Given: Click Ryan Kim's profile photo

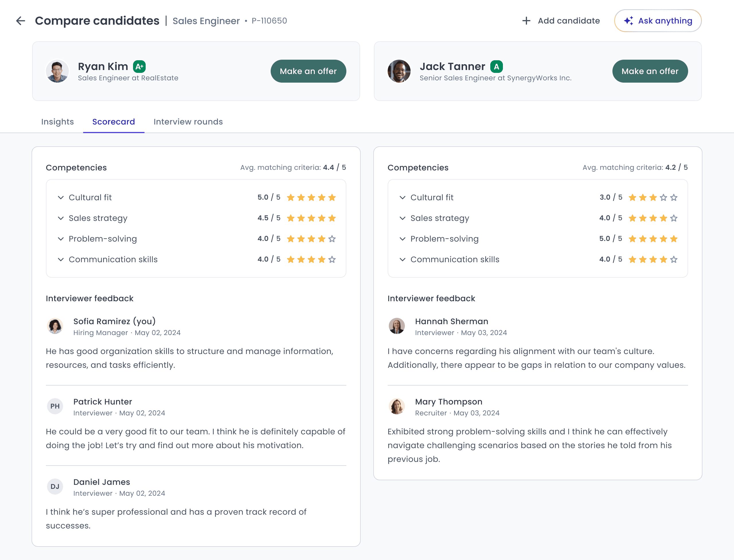Looking at the screenshot, I should (x=57, y=71).
